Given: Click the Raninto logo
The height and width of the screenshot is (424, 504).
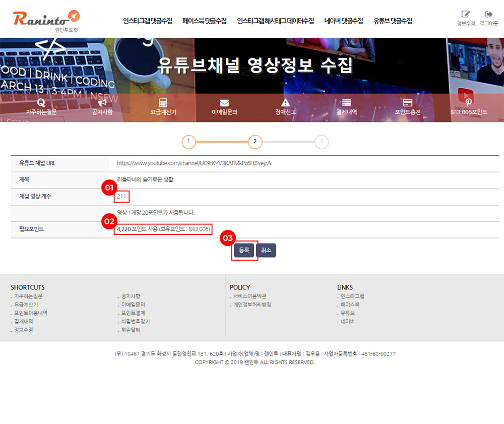Looking at the screenshot, I should (46, 19).
